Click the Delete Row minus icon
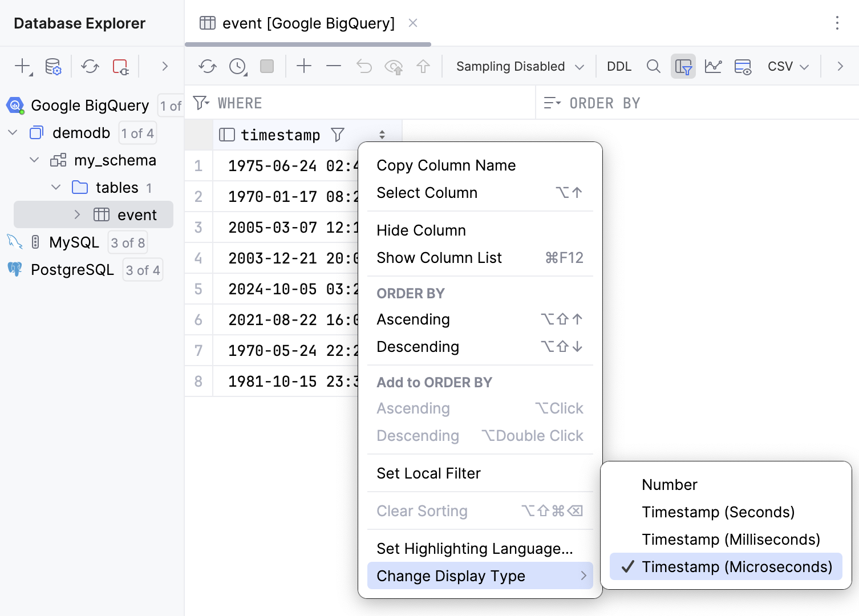 coord(334,67)
